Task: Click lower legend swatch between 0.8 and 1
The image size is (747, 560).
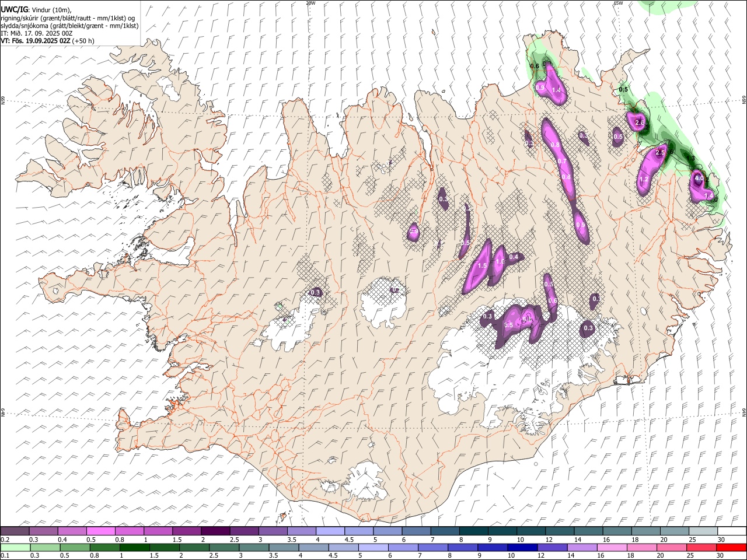Action: 104,547
